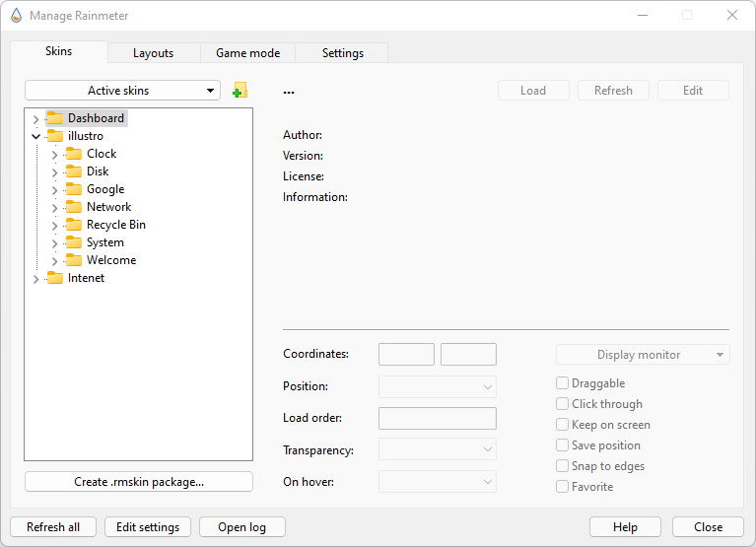
Task: Toggle the Save position checkbox
Action: 562,445
